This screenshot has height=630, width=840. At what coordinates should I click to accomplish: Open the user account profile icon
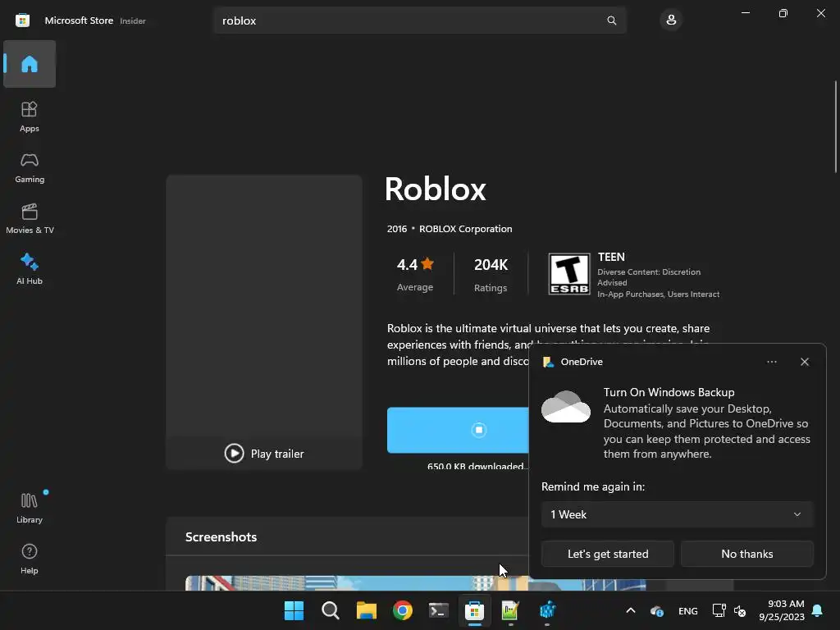click(671, 21)
